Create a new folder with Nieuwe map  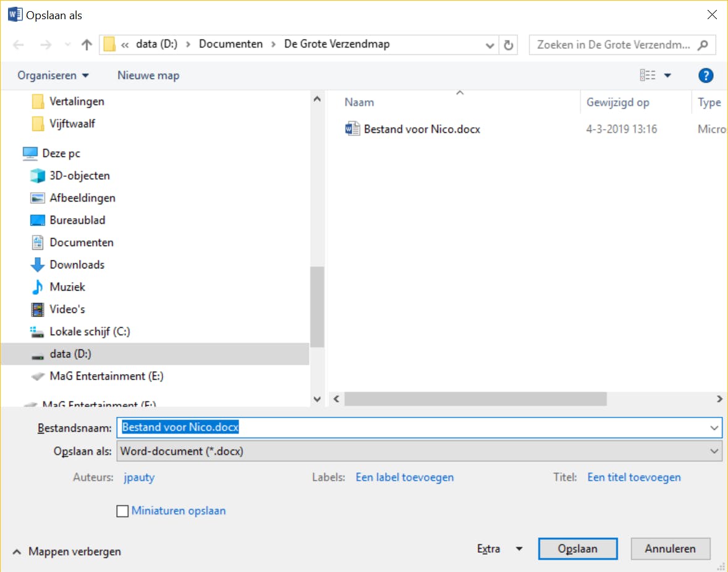point(148,75)
